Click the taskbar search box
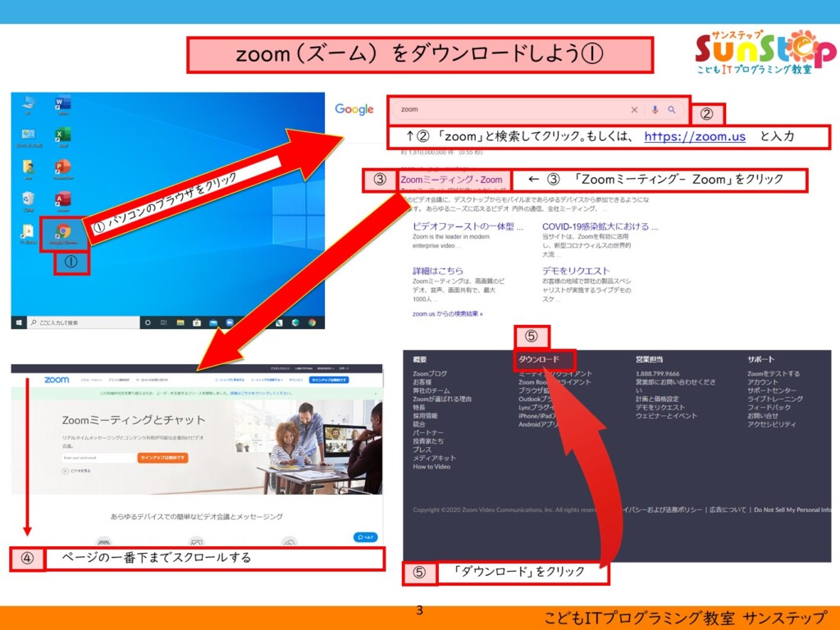This screenshot has height=630, width=840. click(x=83, y=322)
